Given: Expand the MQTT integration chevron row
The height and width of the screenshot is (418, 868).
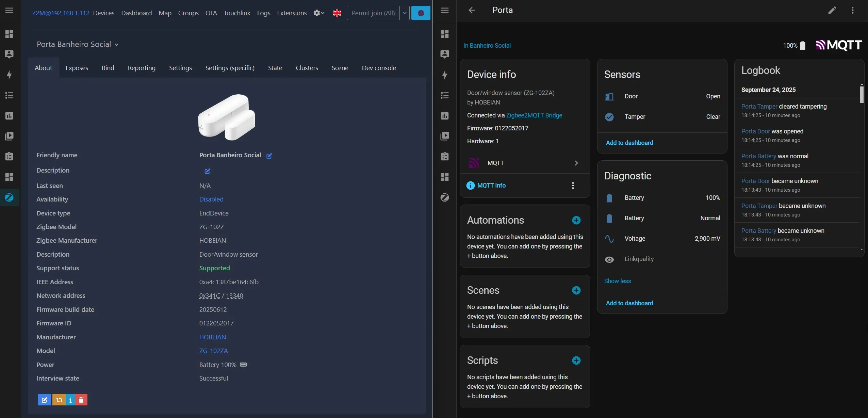Looking at the screenshot, I should tap(576, 163).
